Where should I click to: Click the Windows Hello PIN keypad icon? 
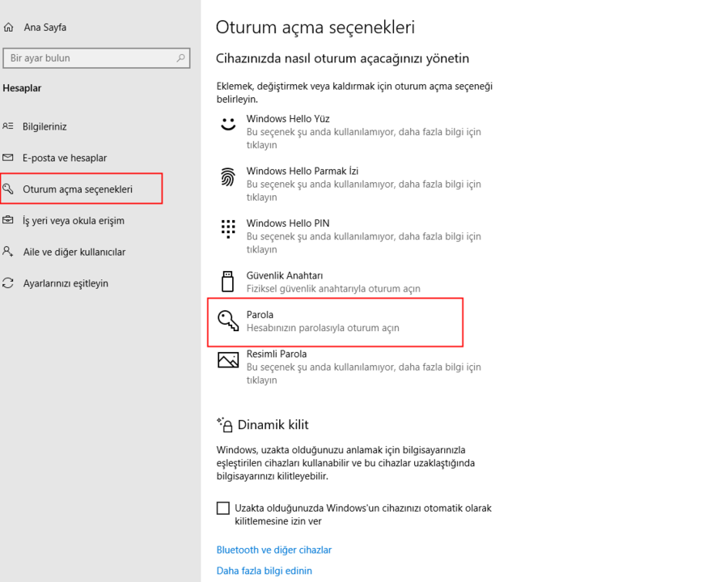click(228, 228)
